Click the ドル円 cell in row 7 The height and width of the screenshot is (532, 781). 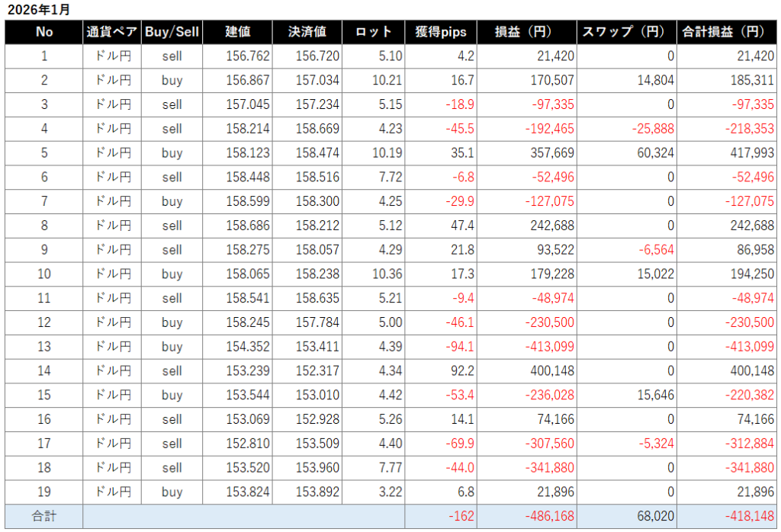click(x=111, y=201)
